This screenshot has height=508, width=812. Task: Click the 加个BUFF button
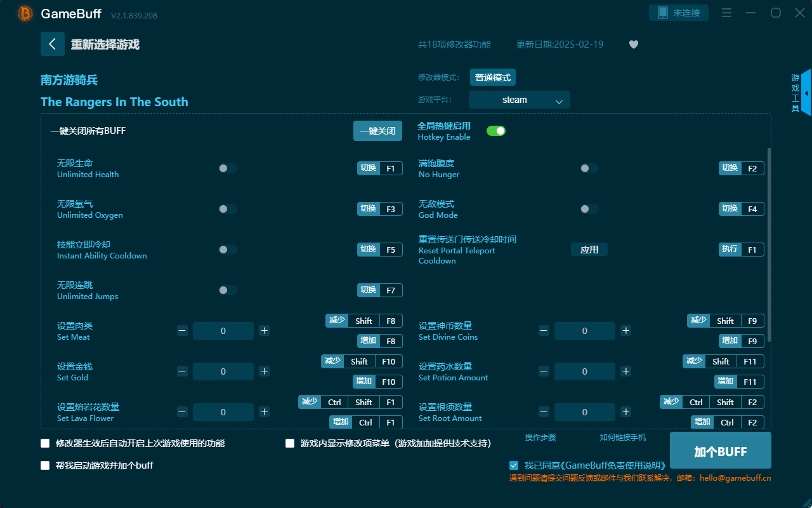[x=720, y=450]
